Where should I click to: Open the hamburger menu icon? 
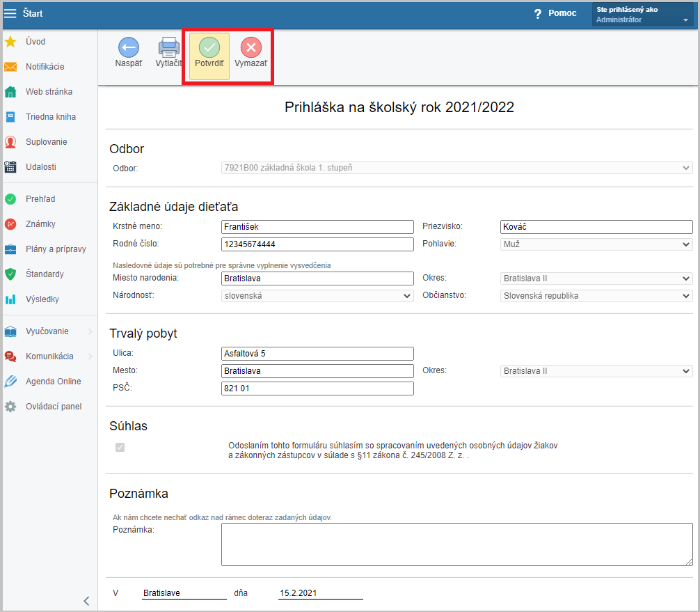pos(10,13)
